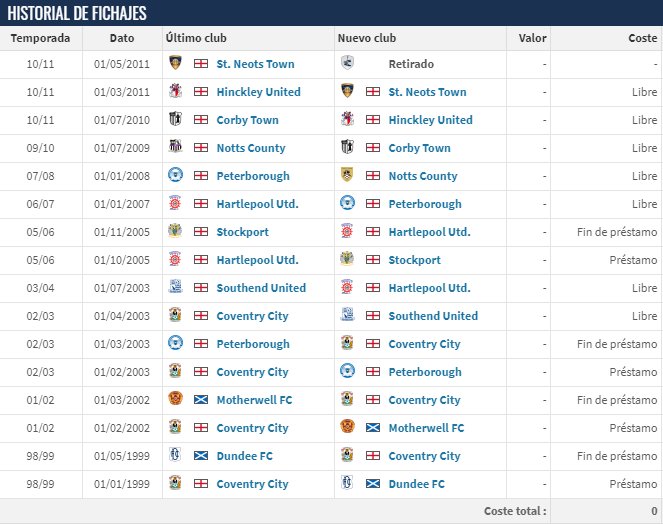663x524 pixels.
Task: Click Hinckley United crest in Último club column
Action: point(176,92)
